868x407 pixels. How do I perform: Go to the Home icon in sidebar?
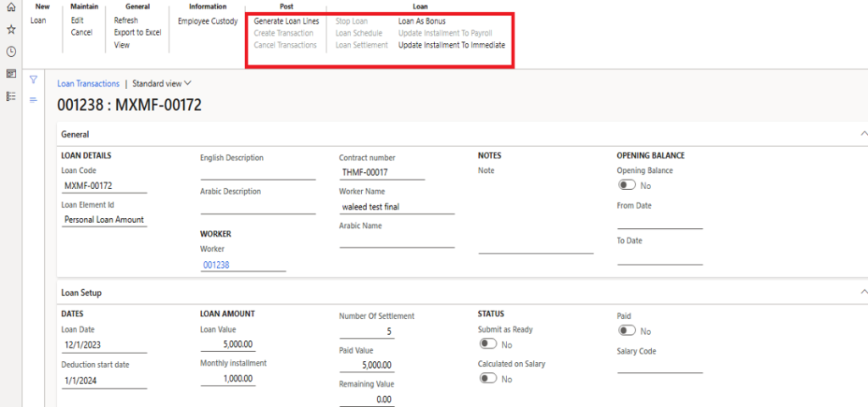[x=11, y=8]
